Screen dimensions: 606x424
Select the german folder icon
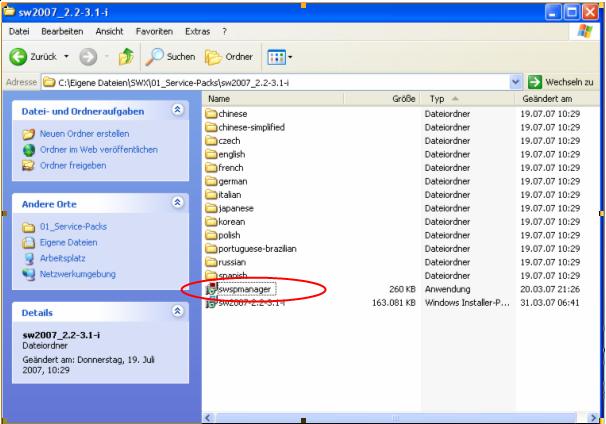tap(211, 181)
